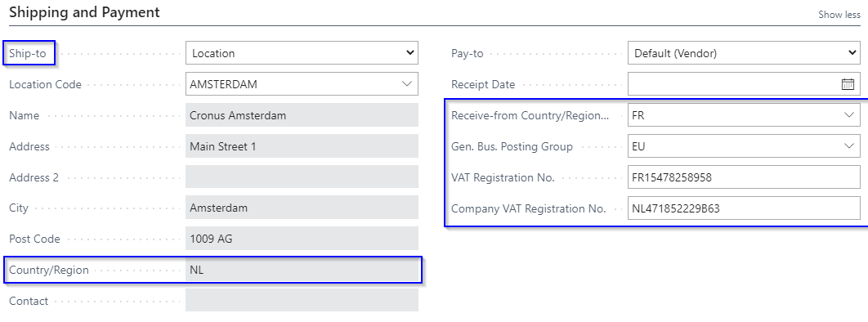The image size is (868, 322).
Task: Open the Receipt Date calendar icon
Action: tap(848, 85)
